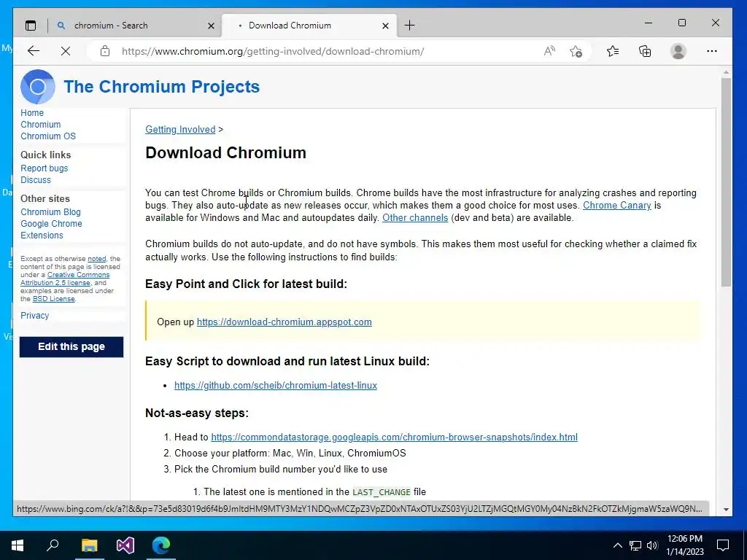Close the Download Chromium tab
This screenshot has height=560, width=747.
[385, 26]
